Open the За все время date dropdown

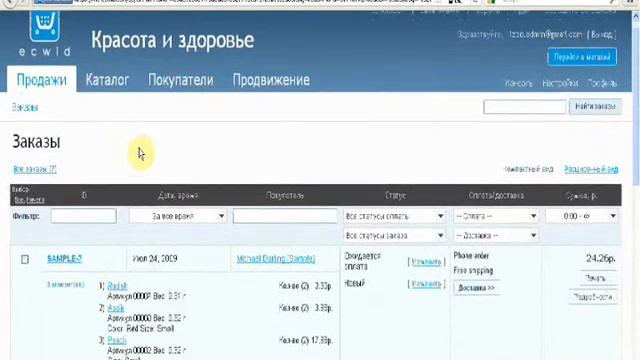click(x=178, y=216)
